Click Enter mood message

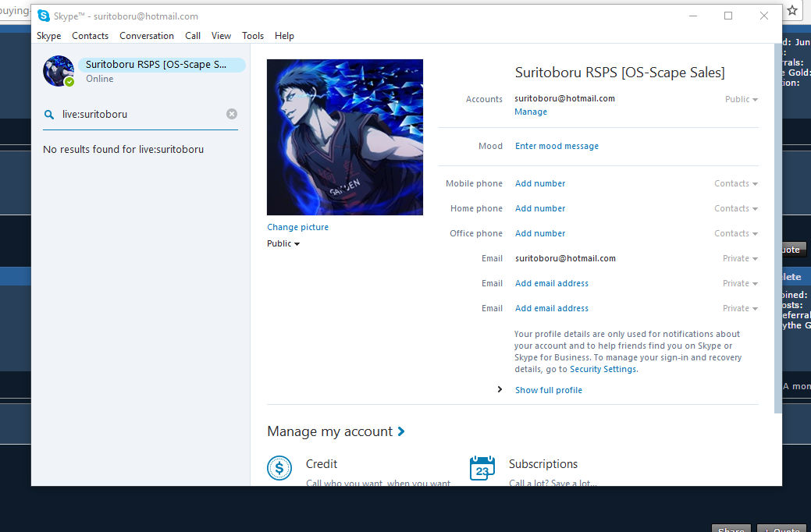(x=557, y=147)
